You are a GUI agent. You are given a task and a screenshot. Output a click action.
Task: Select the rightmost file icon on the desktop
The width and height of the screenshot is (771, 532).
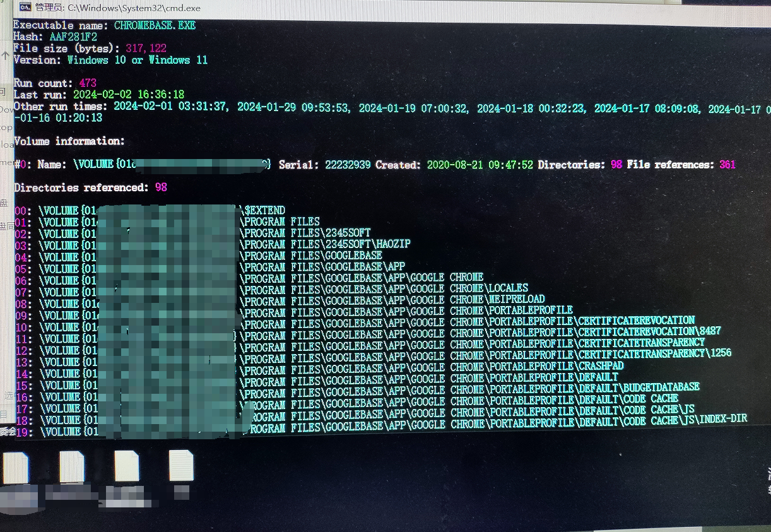click(x=181, y=466)
